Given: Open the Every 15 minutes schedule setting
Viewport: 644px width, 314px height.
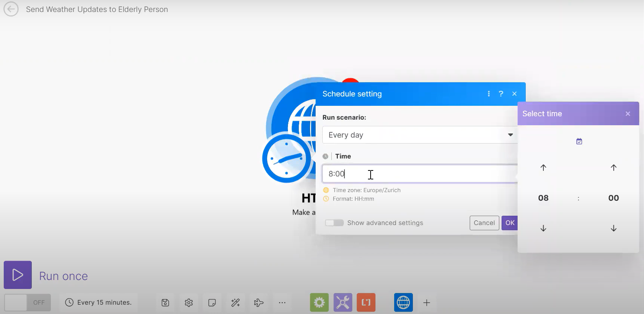Looking at the screenshot, I should tap(98, 302).
